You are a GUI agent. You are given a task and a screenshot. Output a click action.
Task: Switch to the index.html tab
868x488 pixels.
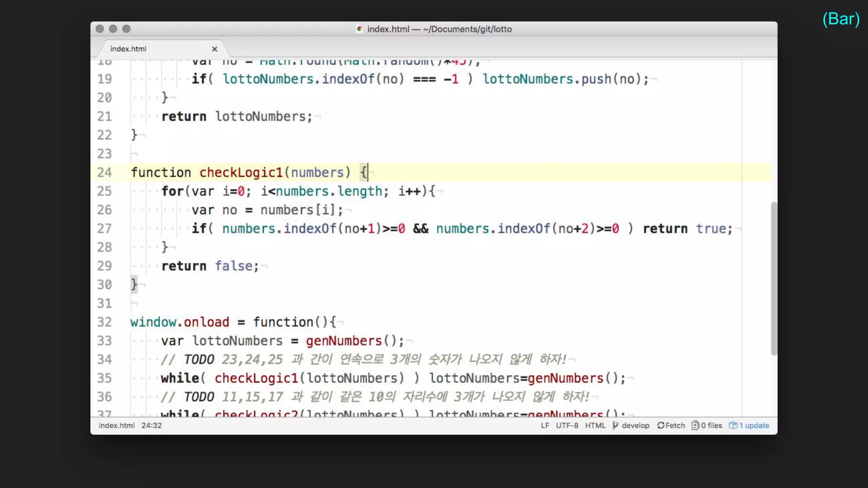click(128, 49)
